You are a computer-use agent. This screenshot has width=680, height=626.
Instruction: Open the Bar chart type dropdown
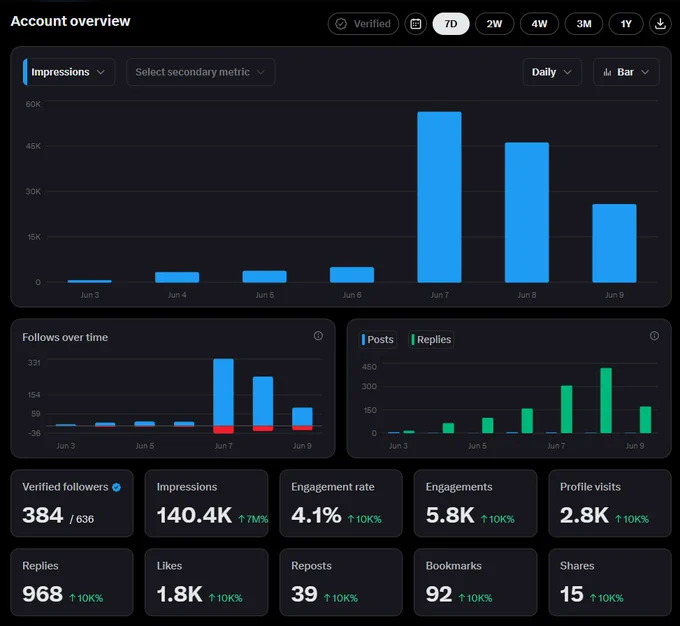coord(626,72)
